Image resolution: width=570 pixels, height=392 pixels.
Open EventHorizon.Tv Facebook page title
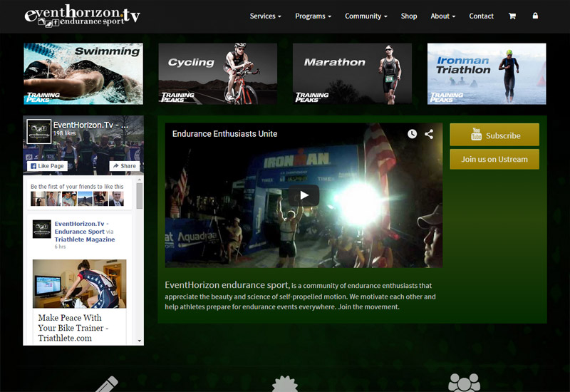[x=90, y=125]
